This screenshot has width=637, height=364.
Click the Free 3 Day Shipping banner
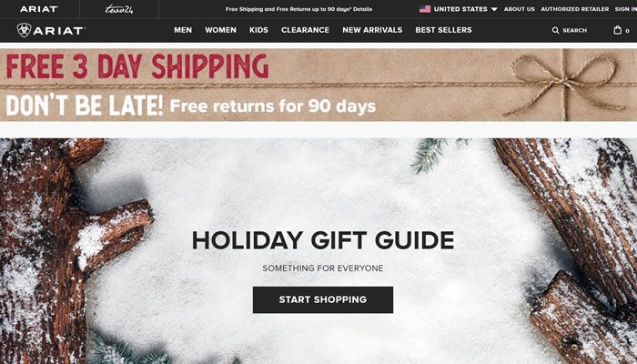tap(318, 85)
